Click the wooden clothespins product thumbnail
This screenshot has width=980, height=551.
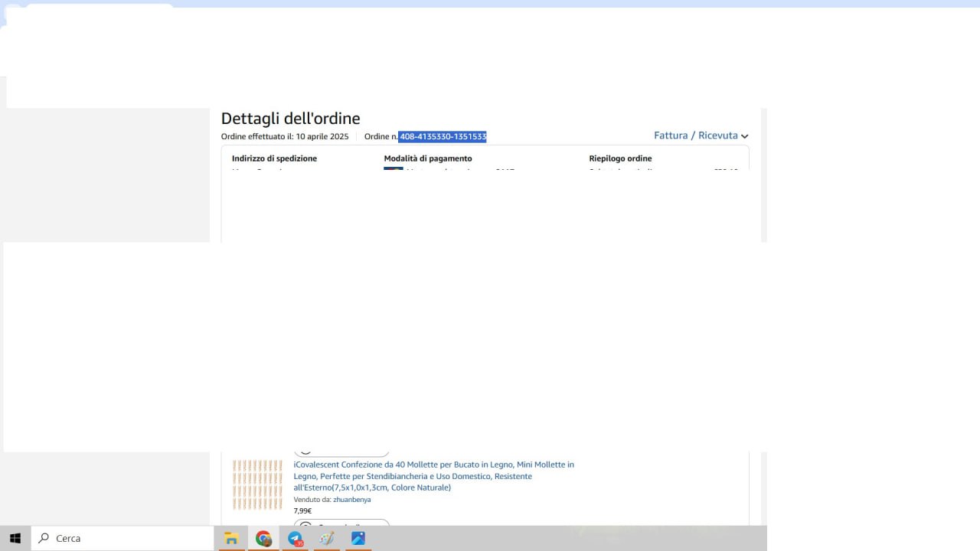click(257, 484)
